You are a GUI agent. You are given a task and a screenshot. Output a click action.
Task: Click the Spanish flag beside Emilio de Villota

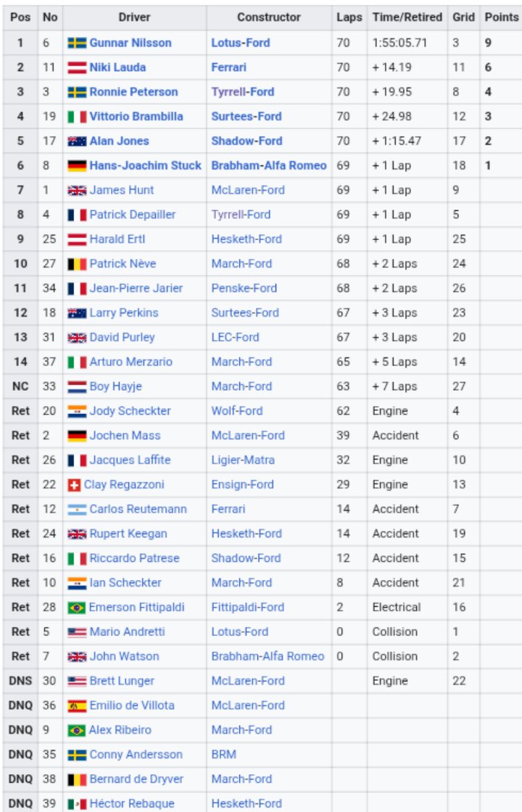point(77,705)
